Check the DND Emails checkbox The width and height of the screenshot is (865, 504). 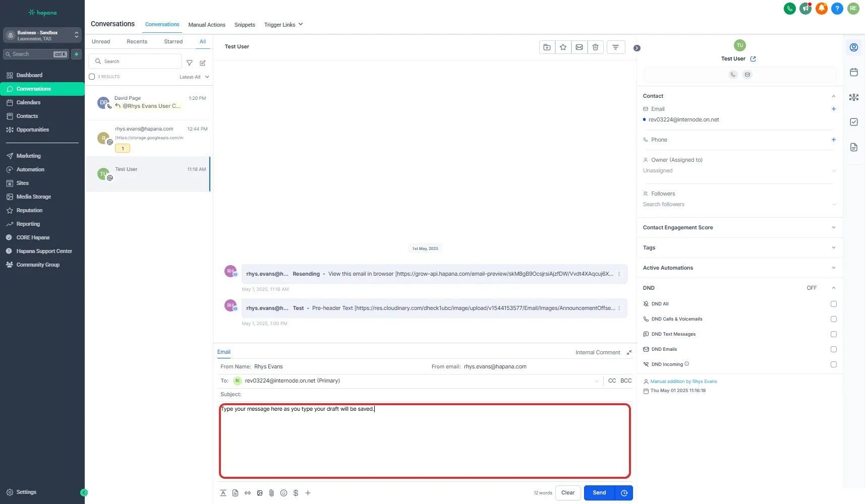(833, 349)
